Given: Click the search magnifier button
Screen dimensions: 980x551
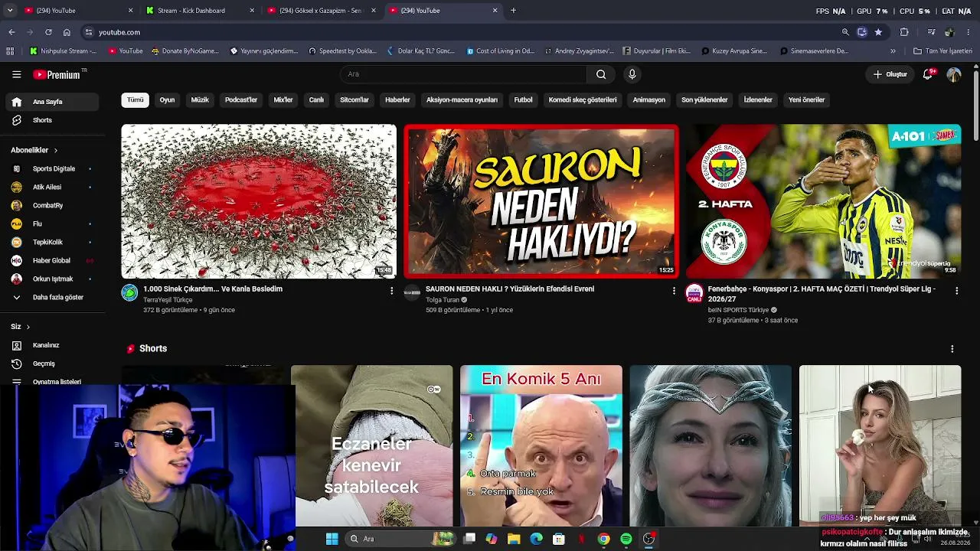Looking at the screenshot, I should tap(601, 74).
